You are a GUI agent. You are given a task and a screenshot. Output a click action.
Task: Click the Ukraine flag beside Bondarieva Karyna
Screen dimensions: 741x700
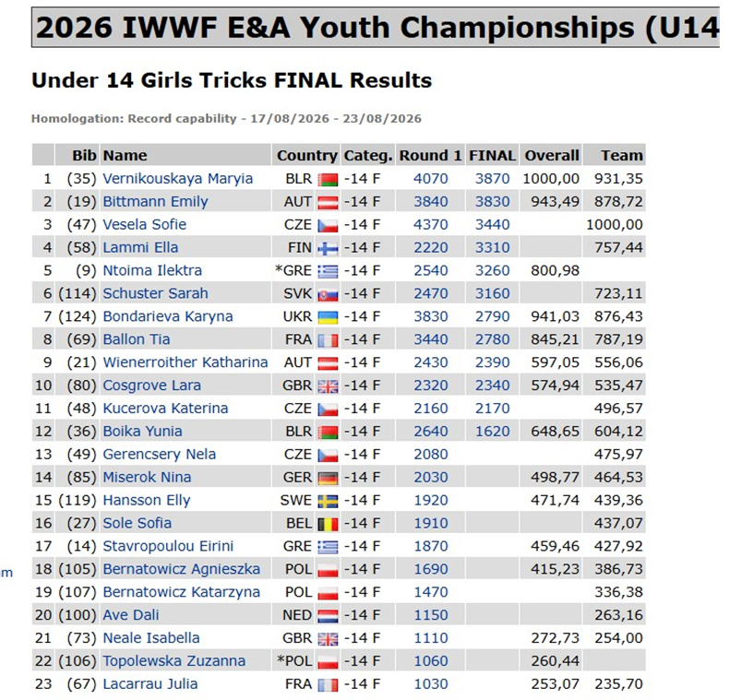[x=328, y=317]
